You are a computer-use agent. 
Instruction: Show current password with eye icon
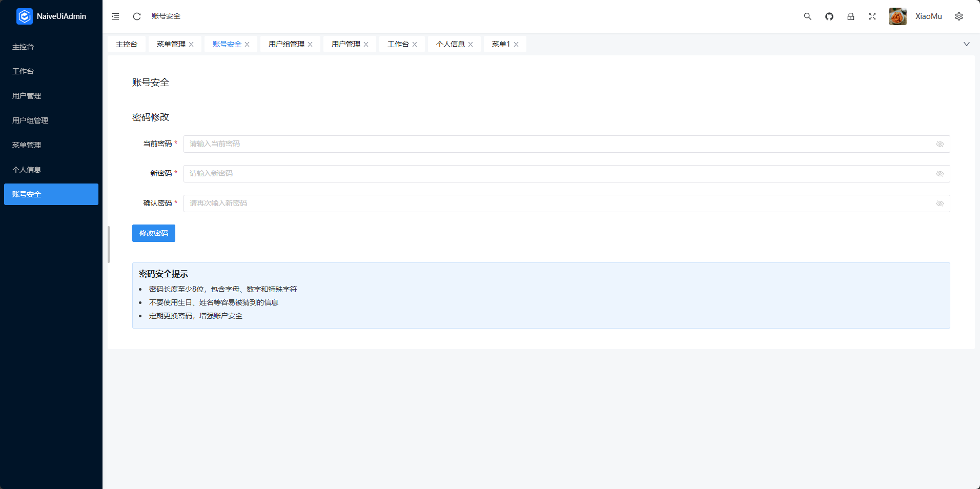coord(940,144)
